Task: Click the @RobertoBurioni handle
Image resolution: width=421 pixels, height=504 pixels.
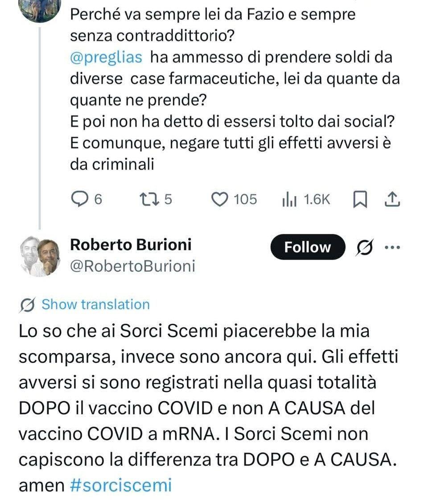Action: tap(132, 266)
